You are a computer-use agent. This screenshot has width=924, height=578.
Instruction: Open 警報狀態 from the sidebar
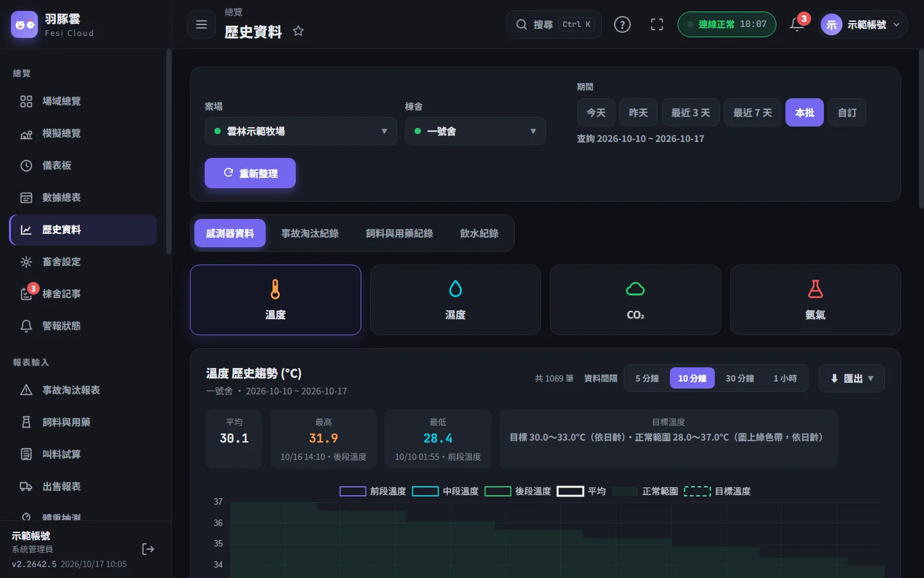coord(83,326)
